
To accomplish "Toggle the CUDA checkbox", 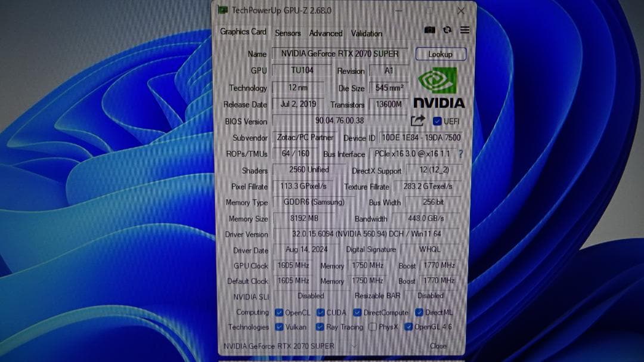I will click(x=320, y=313).
